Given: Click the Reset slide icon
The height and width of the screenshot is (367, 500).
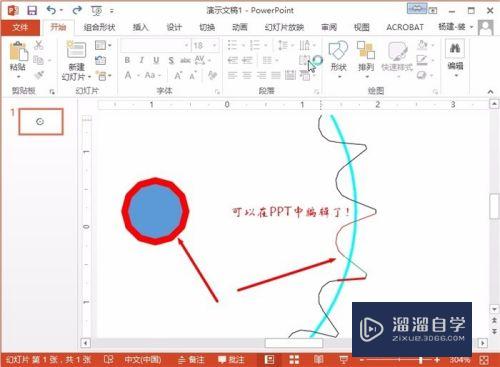Looking at the screenshot, I should pyautogui.click(x=100, y=60).
